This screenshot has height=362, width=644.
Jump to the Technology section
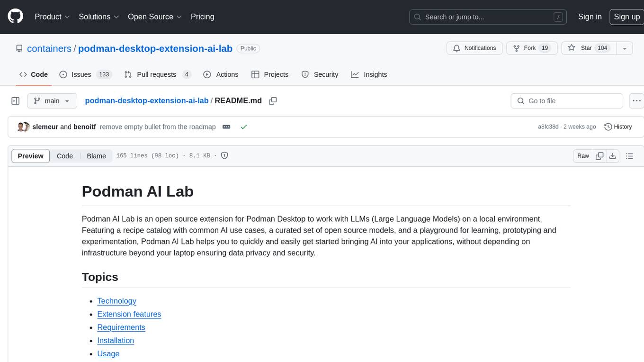[x=116, y=301]
